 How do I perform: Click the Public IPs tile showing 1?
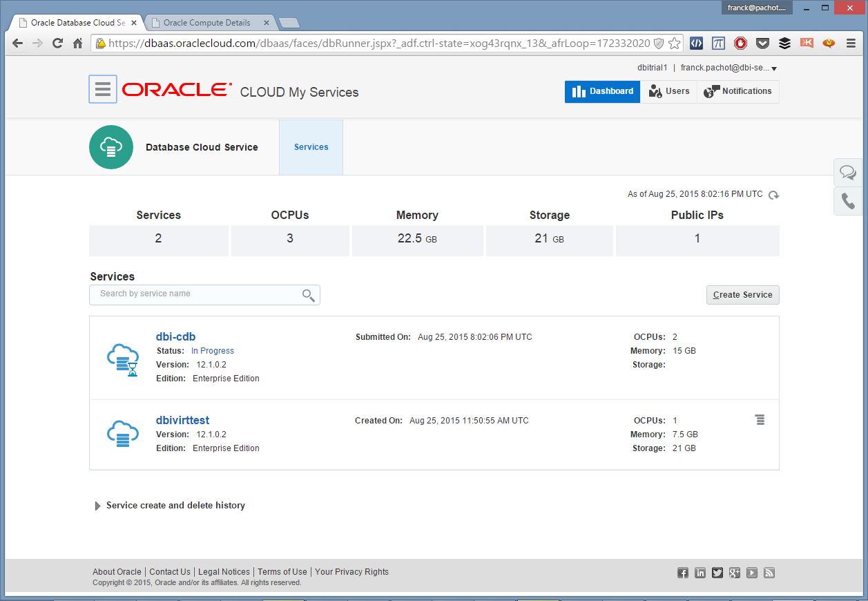(697, 240)
